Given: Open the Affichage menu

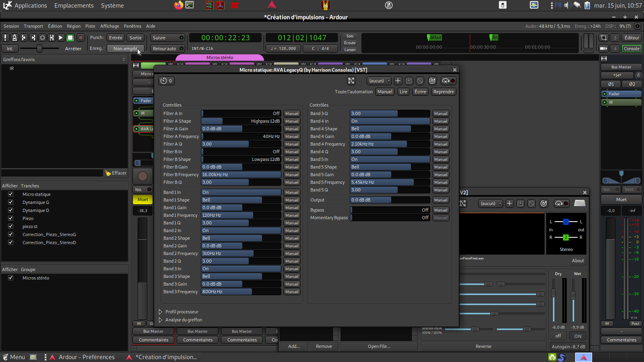Looking at the screenshot, I should point(109,26).
